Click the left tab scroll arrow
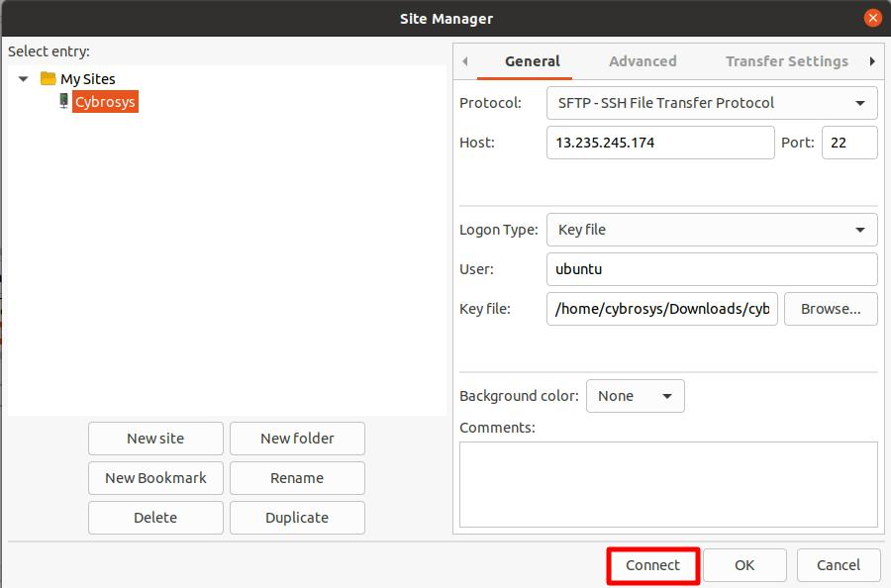 point(464,60)
